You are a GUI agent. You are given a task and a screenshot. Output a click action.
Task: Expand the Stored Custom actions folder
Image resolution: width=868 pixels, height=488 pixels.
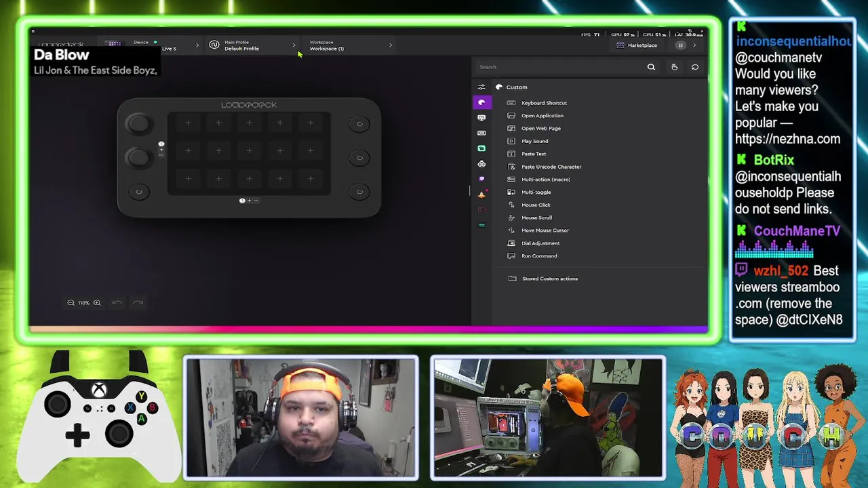[x=543, y=279]
